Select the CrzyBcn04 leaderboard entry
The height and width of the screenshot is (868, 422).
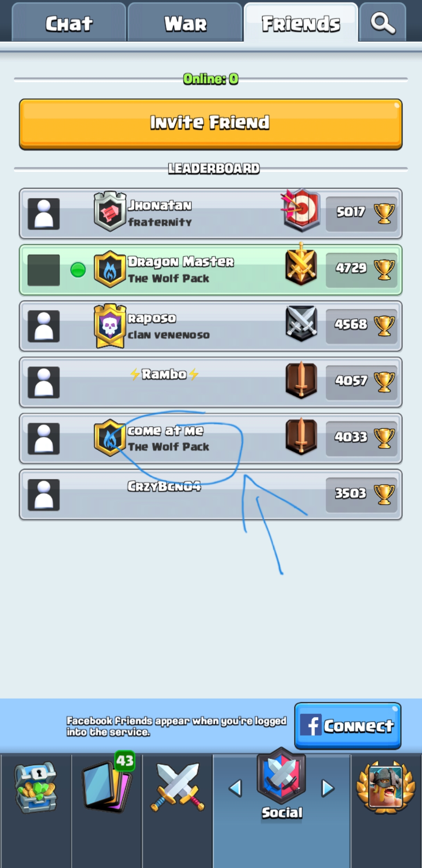tap(211, 495)
